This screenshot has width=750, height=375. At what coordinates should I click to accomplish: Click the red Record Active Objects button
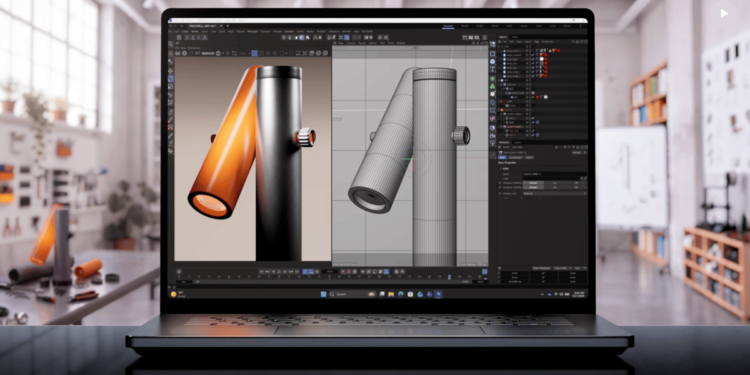pos(343,272)
